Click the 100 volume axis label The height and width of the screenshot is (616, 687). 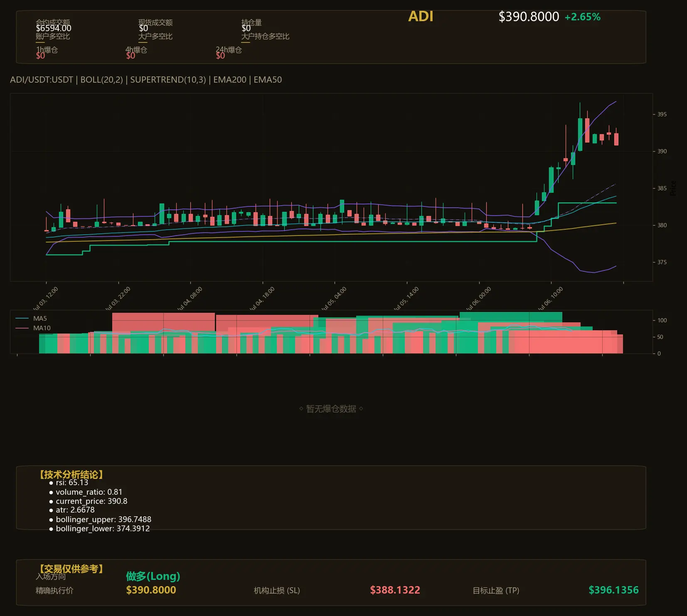[x=662, y=320]
